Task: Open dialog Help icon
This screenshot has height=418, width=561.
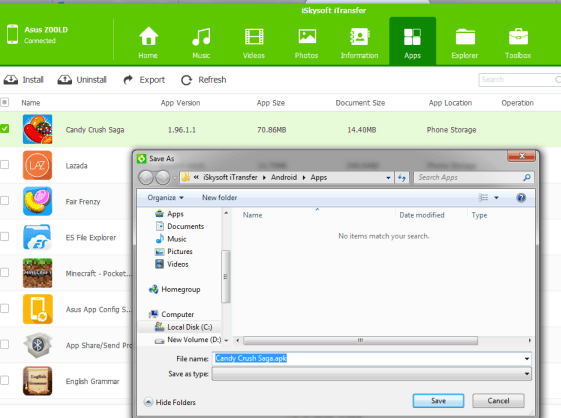Action: [521, 198]
